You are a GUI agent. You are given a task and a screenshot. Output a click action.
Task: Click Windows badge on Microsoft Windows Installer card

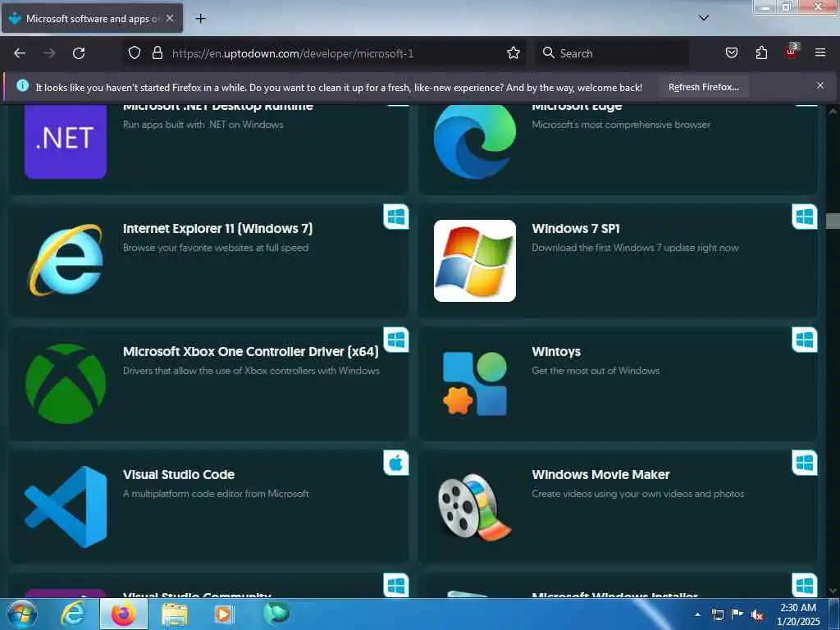(804, 585)
